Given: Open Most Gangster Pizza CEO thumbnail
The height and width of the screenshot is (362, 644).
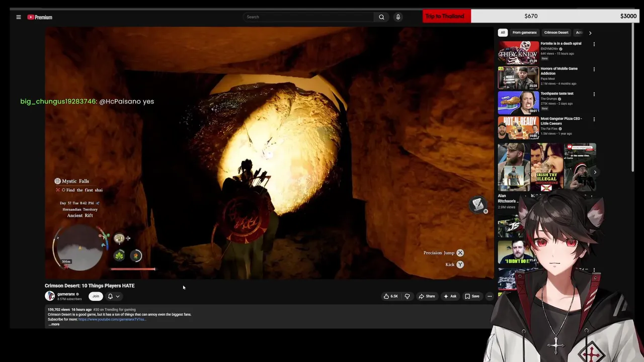Looking at the screenshot, I should pyautogui.click(x=518, y=128).
